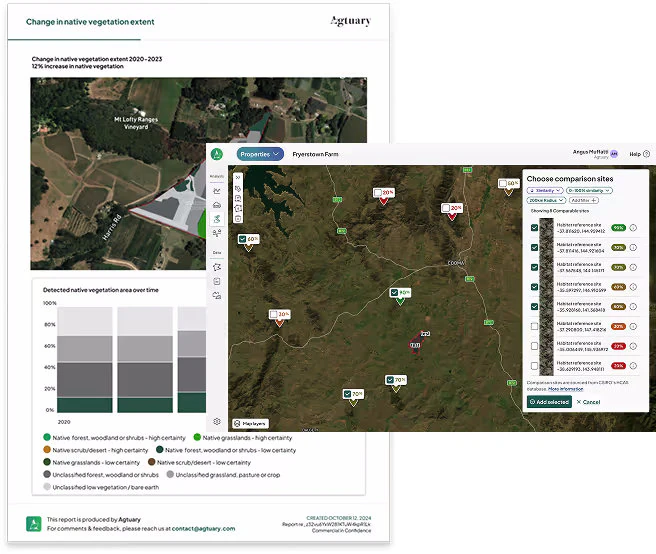Viewport: 656px width, 554px height.
Task: Click the 'Showing 8 Comparable sites' text
Action: (x=560, y=211)
